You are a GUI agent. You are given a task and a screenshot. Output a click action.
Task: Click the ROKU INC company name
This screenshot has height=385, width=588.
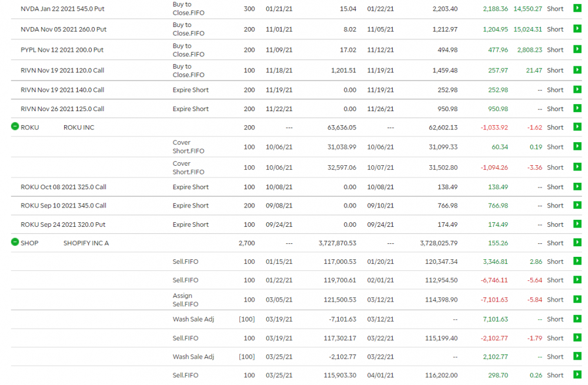(79, 128)
